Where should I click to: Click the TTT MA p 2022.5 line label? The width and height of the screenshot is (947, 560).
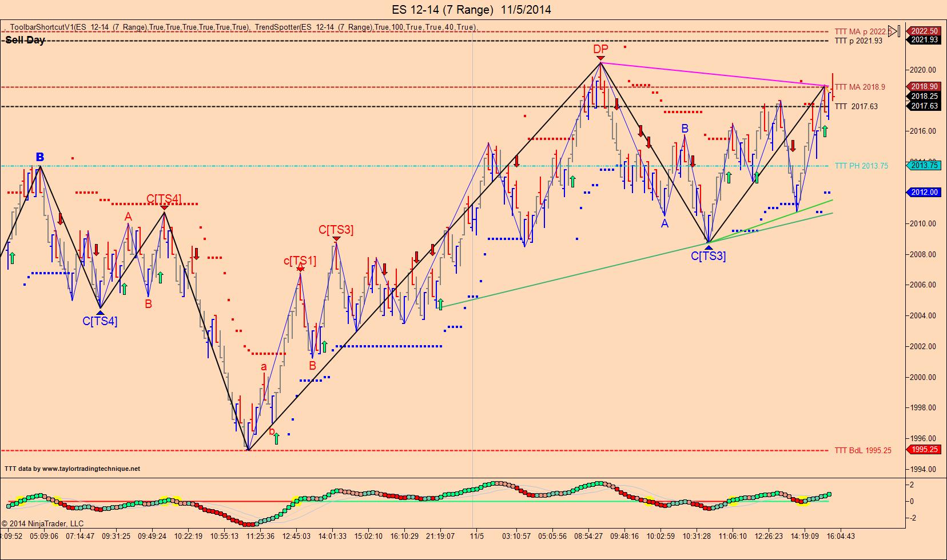[862, 31]
